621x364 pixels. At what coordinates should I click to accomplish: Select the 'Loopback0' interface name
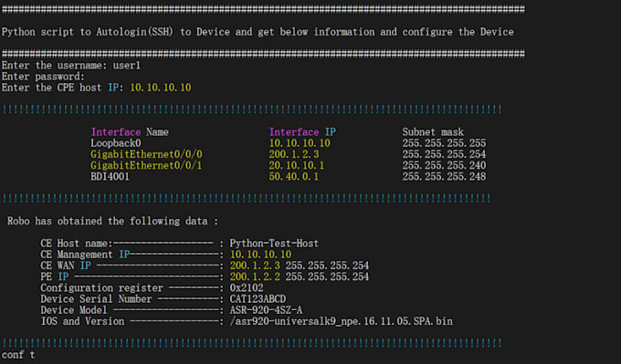(116, 143)
